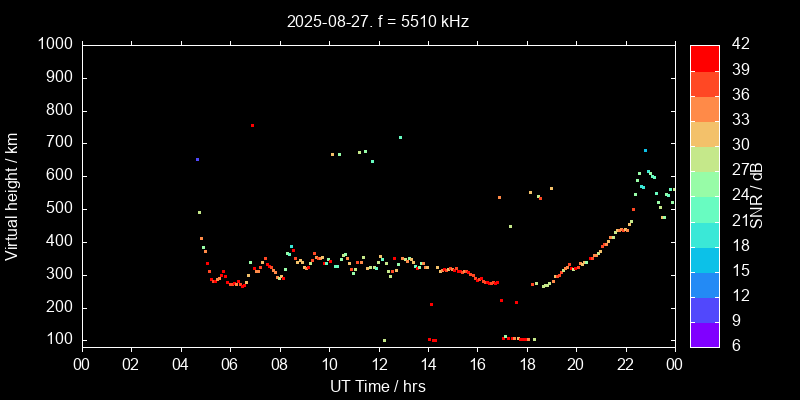
Task: Click the 100 tick label on the height axis
Action: [58, 340]
